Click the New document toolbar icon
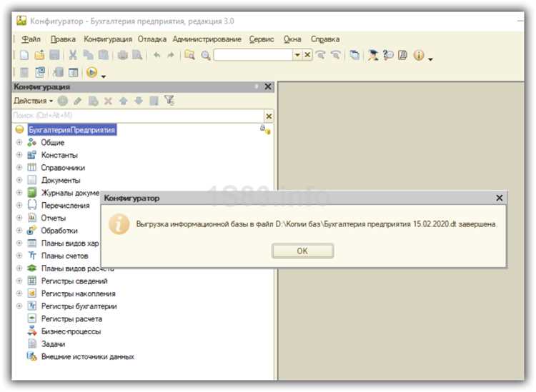Viewport: 536px width, 392px height. 24,55
